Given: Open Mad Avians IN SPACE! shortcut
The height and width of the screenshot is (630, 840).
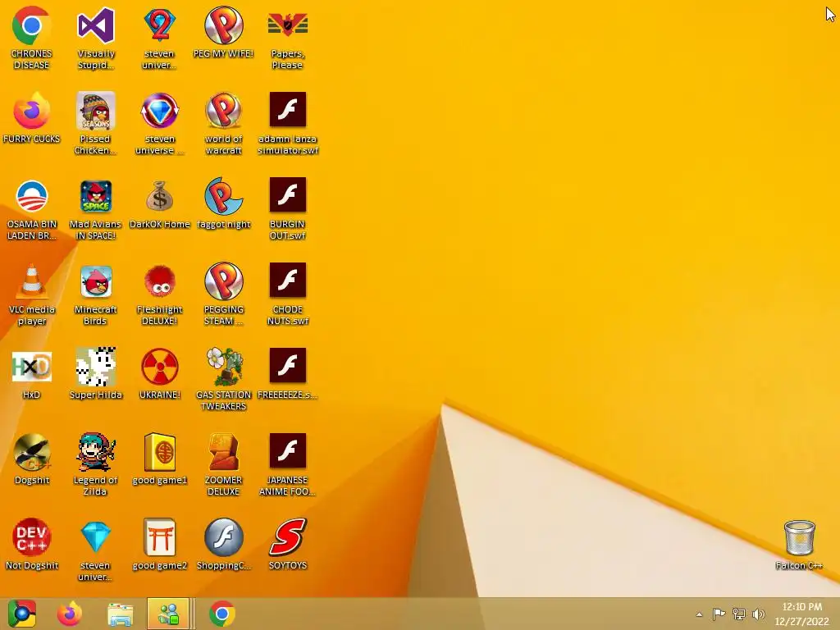Looking at the screenshot, I should (95, 209).
